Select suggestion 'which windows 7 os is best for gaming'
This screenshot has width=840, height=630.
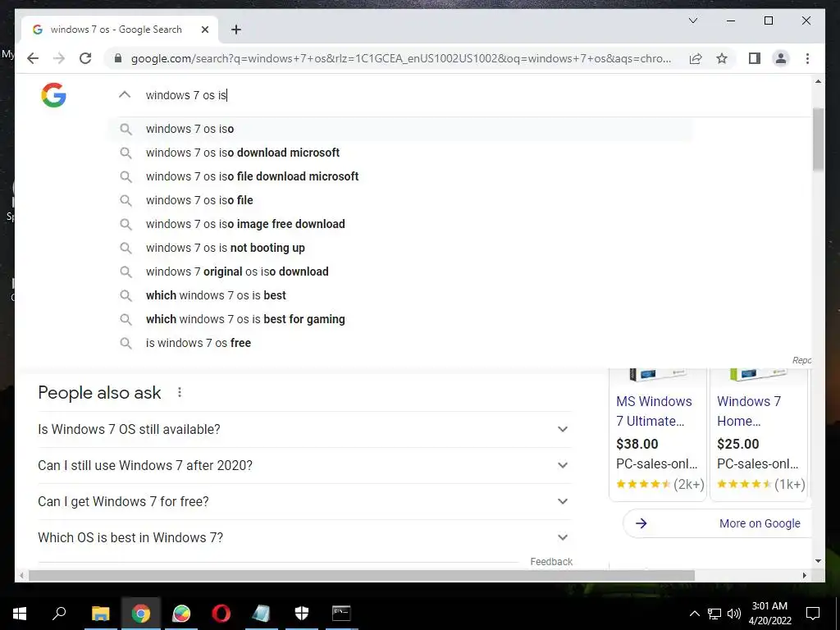(x=400, y=319)
